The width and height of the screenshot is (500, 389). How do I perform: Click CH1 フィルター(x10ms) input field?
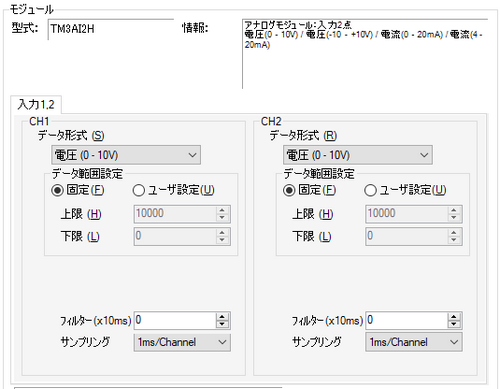point(175,320)
